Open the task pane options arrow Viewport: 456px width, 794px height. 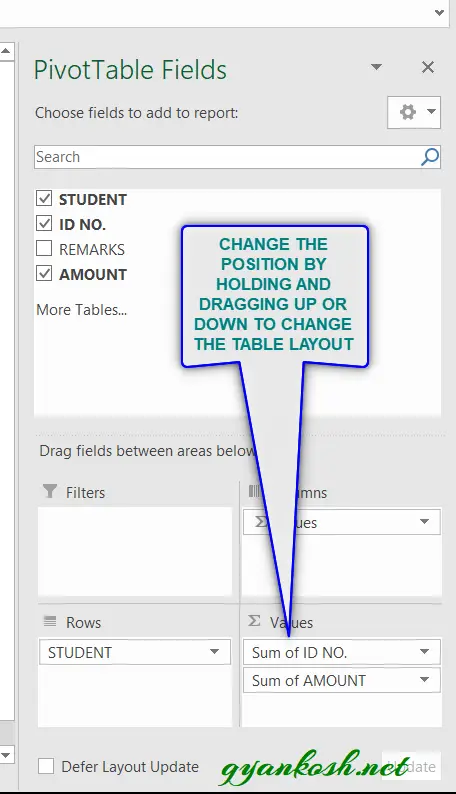(376, 67)
